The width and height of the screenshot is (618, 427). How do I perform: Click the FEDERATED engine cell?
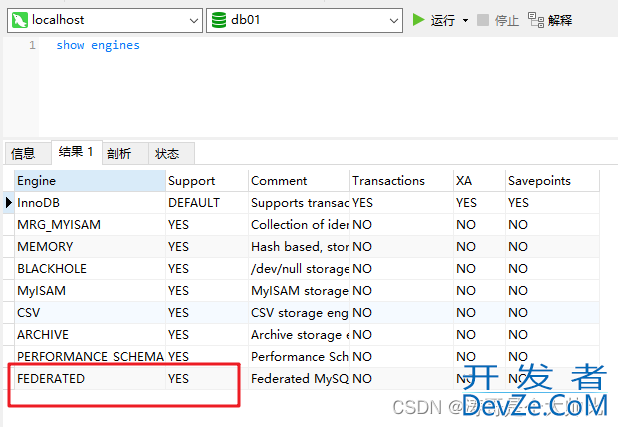pos(90,379)
